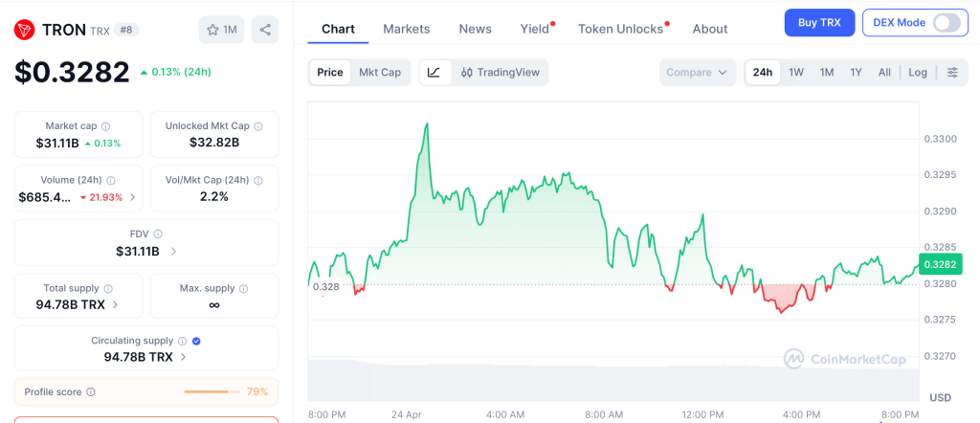Screen dimensions: 980x423
Task: Expand the Volume (24h) details chevron
Action: click(133, 197)
